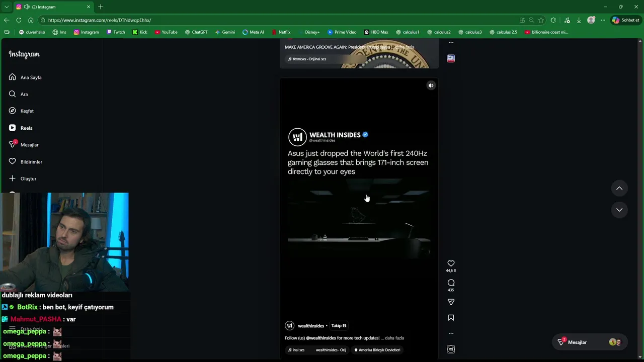Screen dimensions: 644x362
Task: Open browser settings and more menu
Action: click(x=603, y=20)
